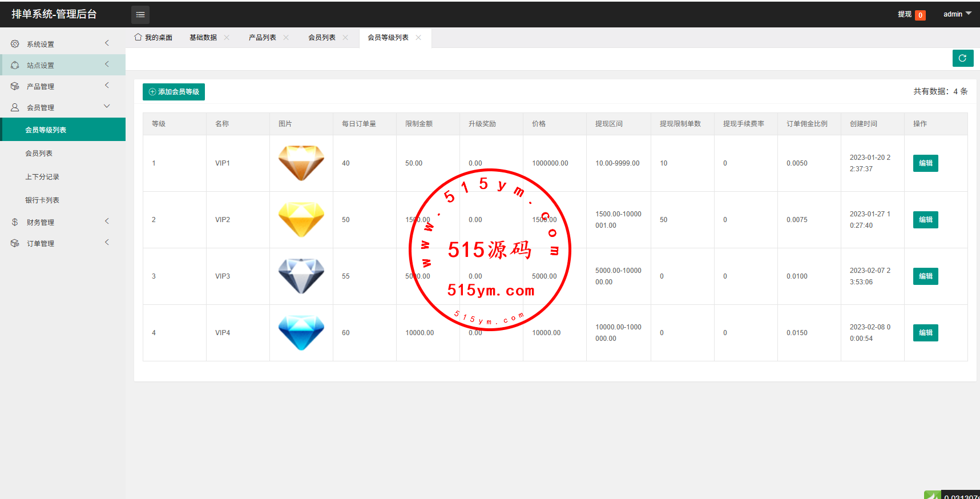Viewport: 980px width, 499px height.
Task: Open 银行卡列表 in the sidebar
Action: point(42,200)
